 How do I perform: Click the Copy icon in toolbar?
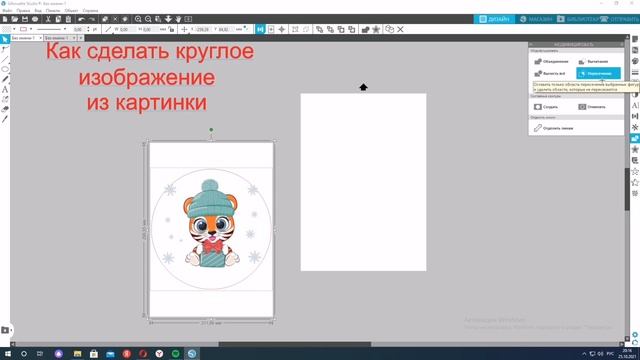point(58,19)
